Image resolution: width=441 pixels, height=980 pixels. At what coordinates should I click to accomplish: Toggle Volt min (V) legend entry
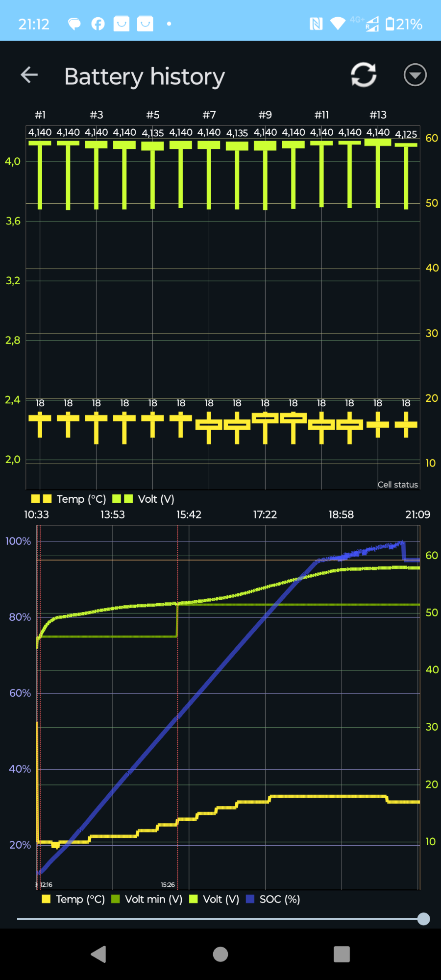(147, 899)
